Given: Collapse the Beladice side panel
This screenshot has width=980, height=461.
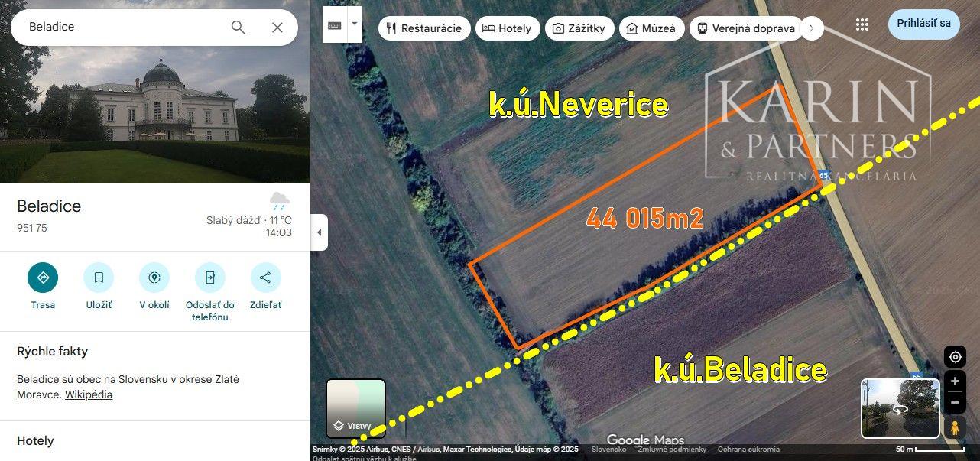Looking at the screenshot, I should [319, 232].
